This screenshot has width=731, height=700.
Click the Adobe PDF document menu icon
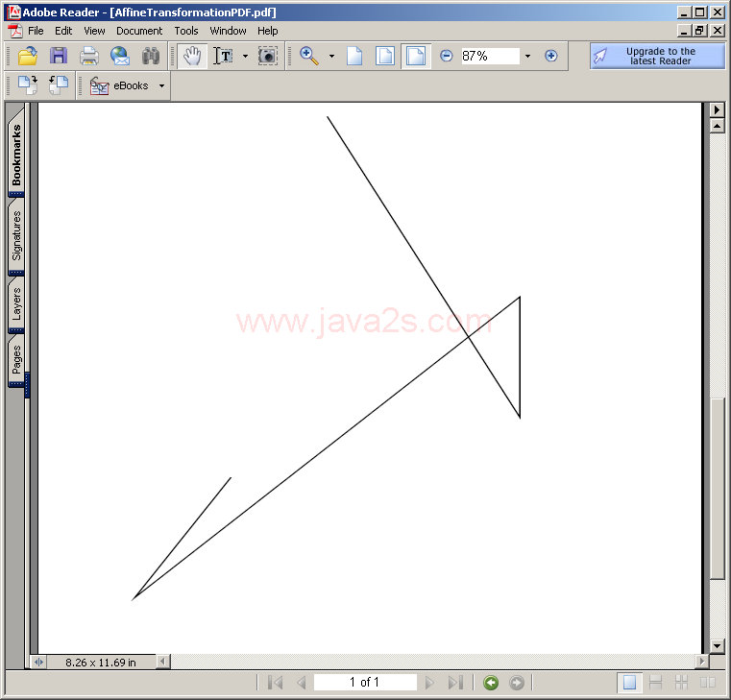point(15,31)
